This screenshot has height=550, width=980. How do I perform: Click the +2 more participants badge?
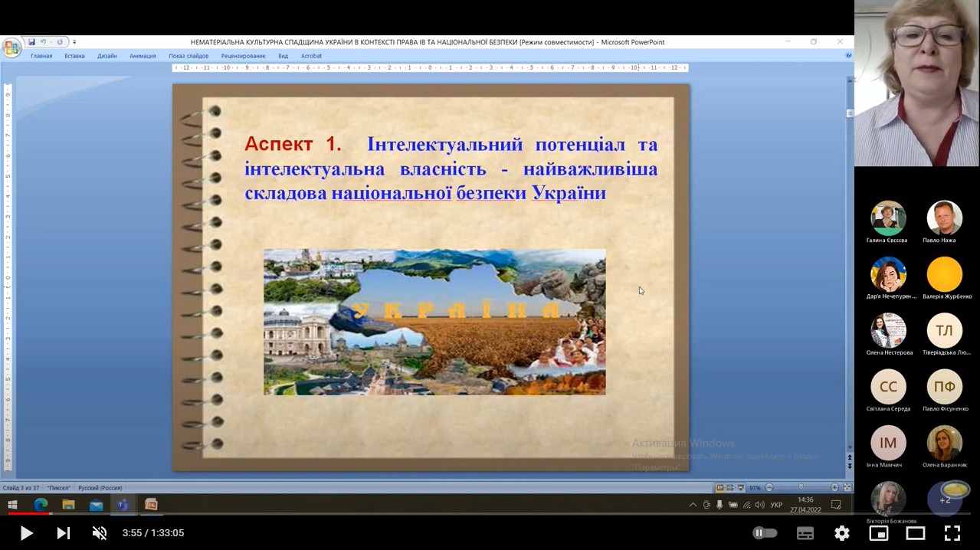click(945, 499)
